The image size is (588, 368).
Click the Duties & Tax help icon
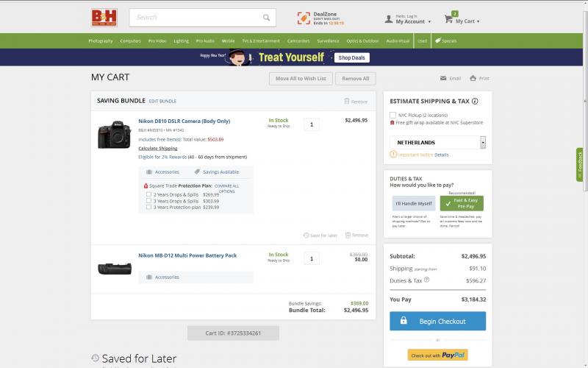[426, 280]
